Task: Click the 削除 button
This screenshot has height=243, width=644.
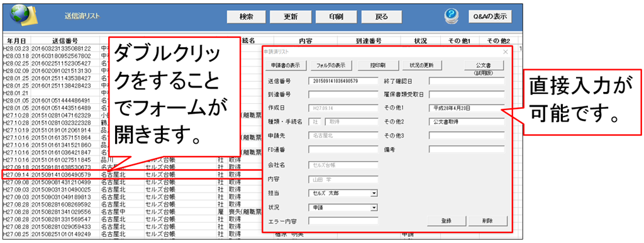Action: pos(488,221)
